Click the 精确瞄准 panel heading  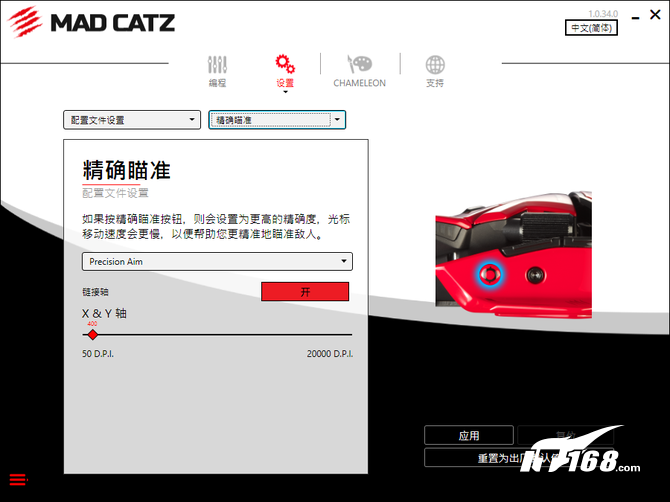pyautogui.click(x=126, y=170)
